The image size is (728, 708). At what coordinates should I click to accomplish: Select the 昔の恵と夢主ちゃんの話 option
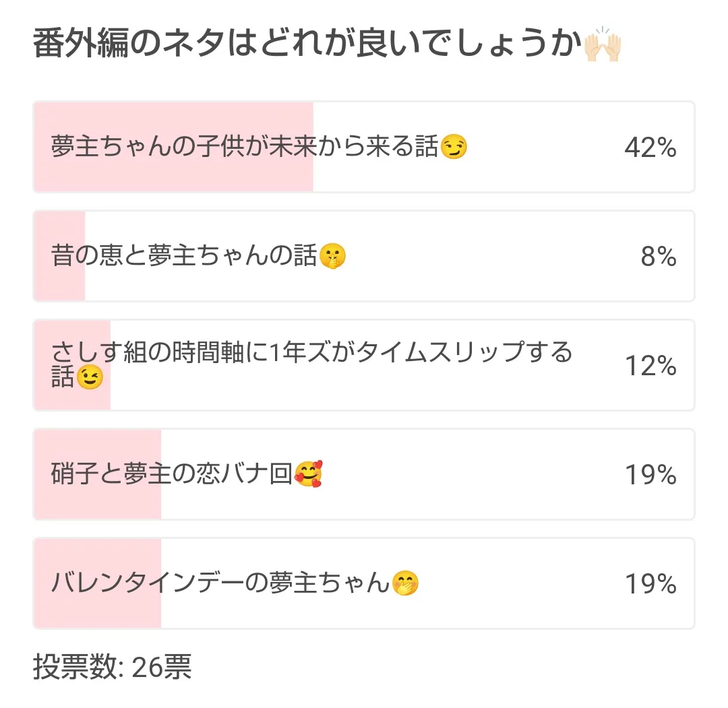pyautogui.click(x=183, y=257)
